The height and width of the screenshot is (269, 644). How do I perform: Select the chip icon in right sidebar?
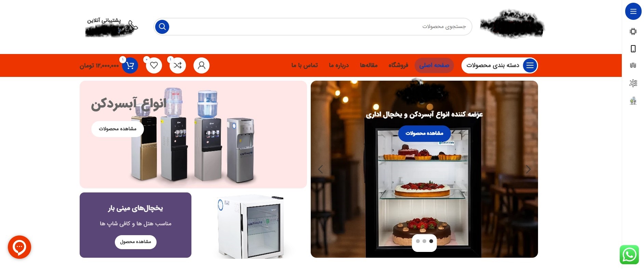click(633, 31)
